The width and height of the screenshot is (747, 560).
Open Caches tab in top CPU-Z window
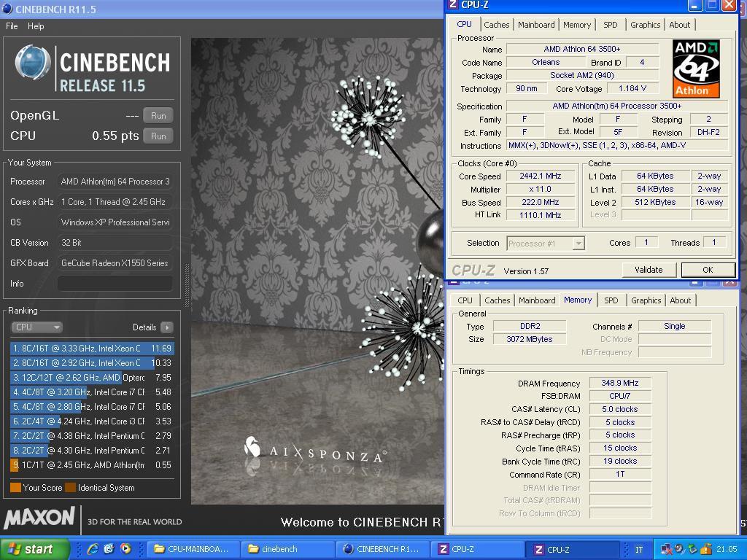(x=496, y=25)
